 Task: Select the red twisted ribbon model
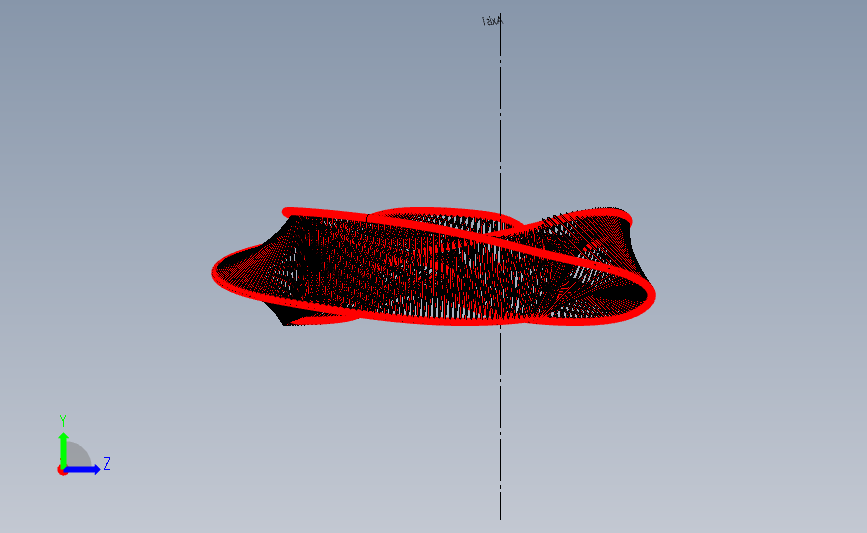point(434,266)
